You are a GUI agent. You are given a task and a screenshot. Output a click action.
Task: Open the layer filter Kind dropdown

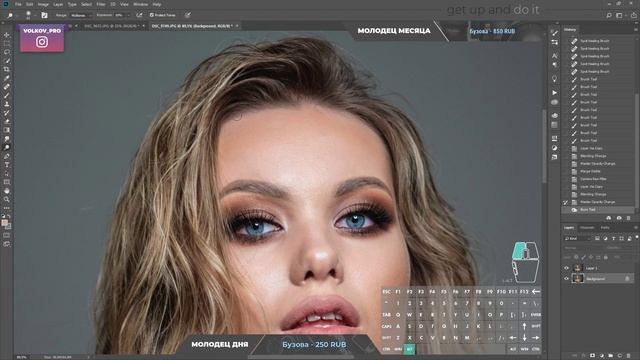pos(578,238)
